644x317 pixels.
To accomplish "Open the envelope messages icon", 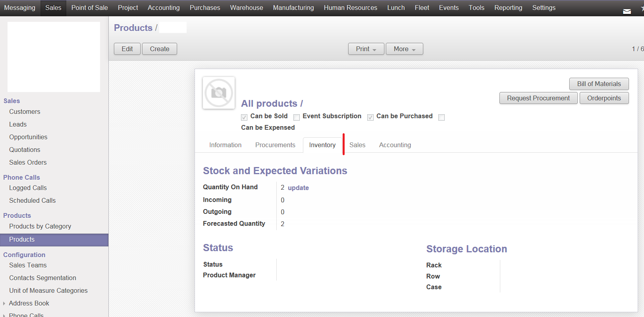I will click(627, 12).
